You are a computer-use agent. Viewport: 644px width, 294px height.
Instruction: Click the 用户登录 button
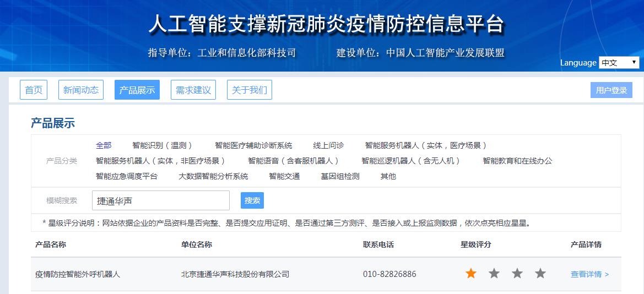click(x=611, y=90)
